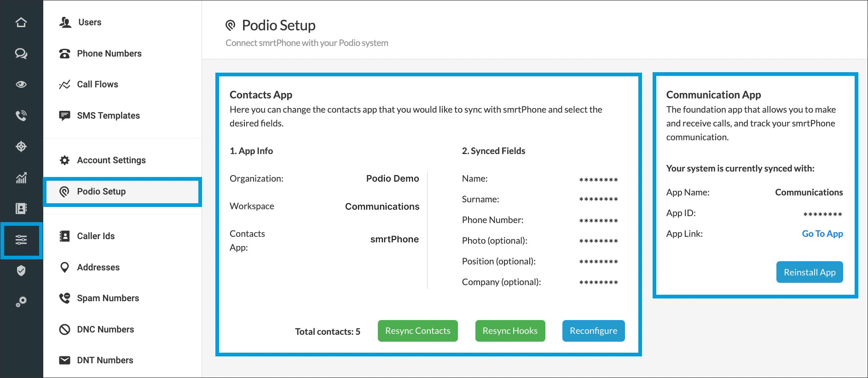Click the crosshair target icon
Image resolution: width=868 pixels, height=378 pixels.
21,147
